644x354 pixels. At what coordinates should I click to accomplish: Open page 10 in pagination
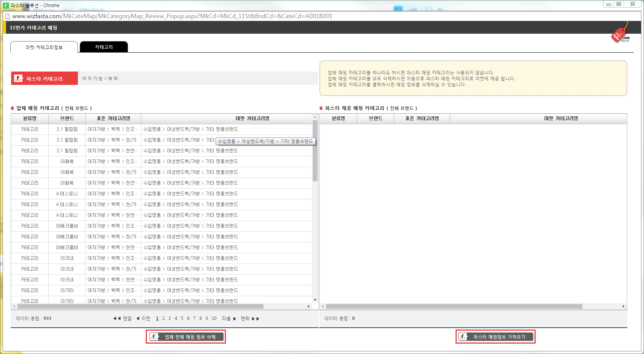[x=214, y=318]
